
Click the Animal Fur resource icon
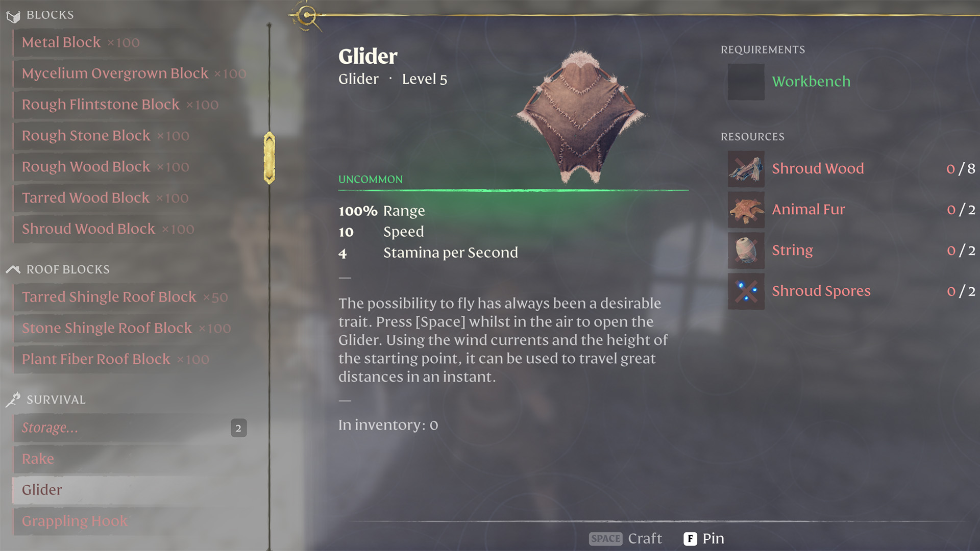(745, 209)
